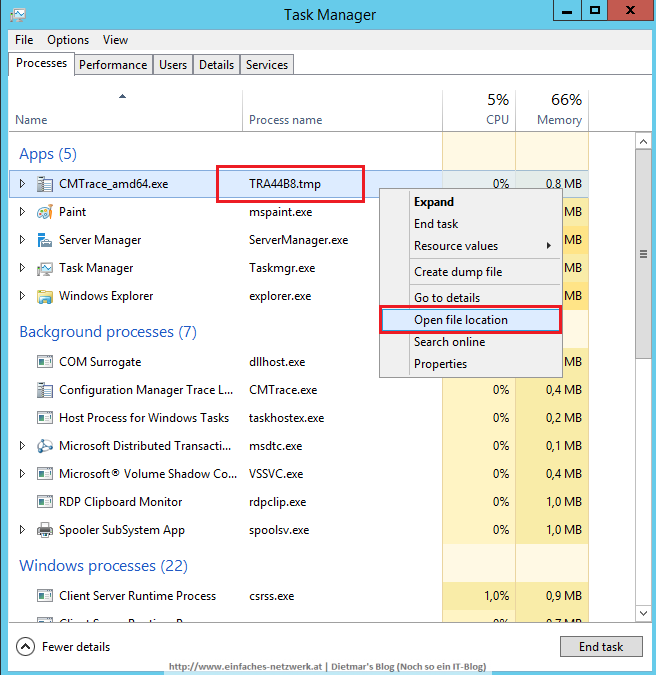Viewport: 656px width, 675px height.
Task: Click the scrollbar down arrow
Action: (x=644, y=613)
